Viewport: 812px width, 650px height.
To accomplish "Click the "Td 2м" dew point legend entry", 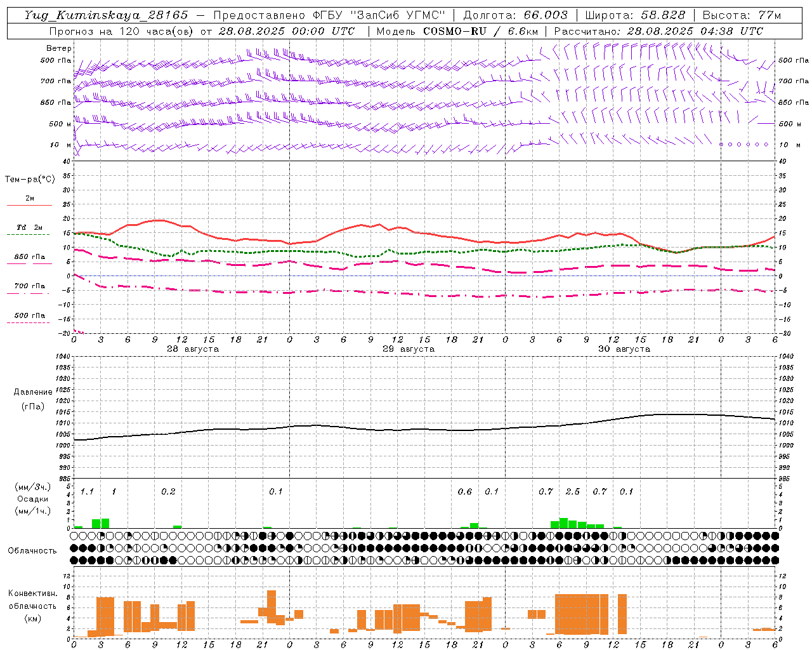I will point(30,227).
